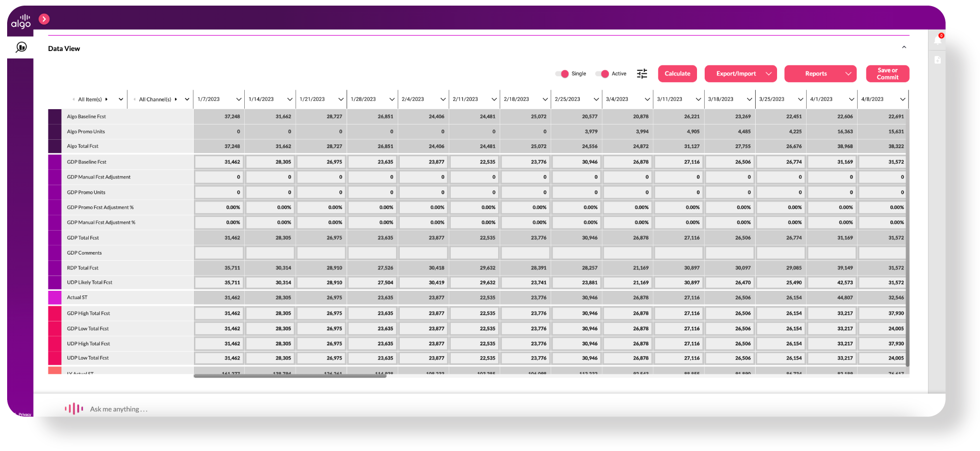
Task: Collapse the Data View section
Action: coord(904,47)
